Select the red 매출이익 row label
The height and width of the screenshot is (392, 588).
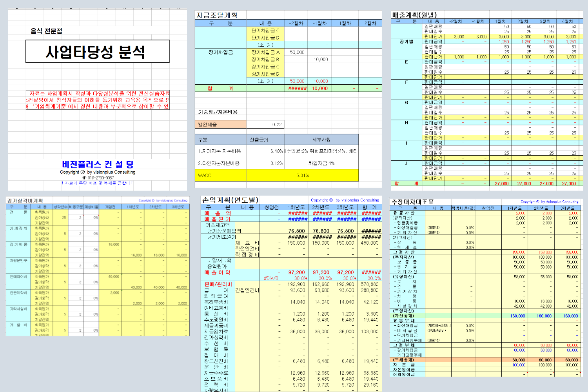click(x=217, y=272)
